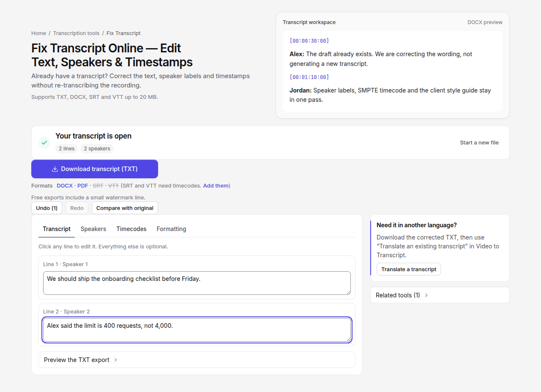Click the 'Supports TXT, DOCX, SRT and VTT' note
The width and height of the screenshot is (541, 392).
pos(95,97)
